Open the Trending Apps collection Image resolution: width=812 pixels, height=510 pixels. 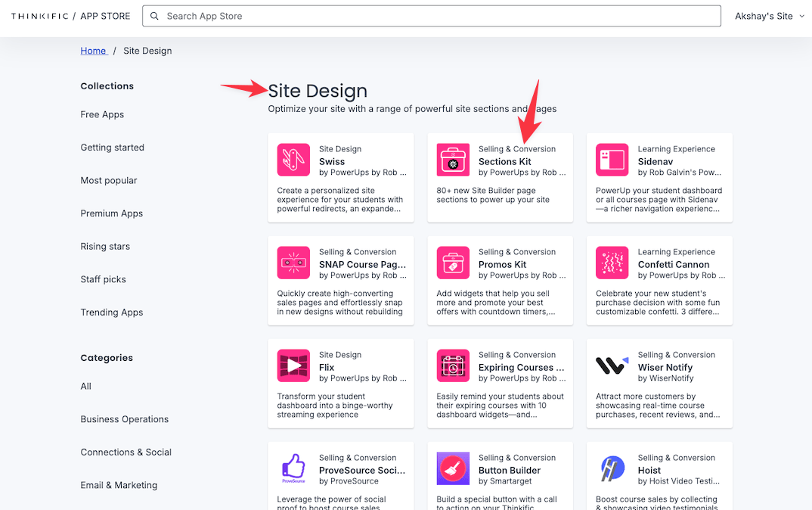tap(112, 312)
